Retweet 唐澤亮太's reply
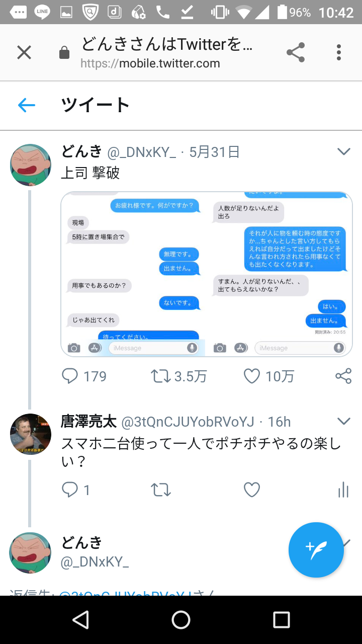 coord(161,490)
